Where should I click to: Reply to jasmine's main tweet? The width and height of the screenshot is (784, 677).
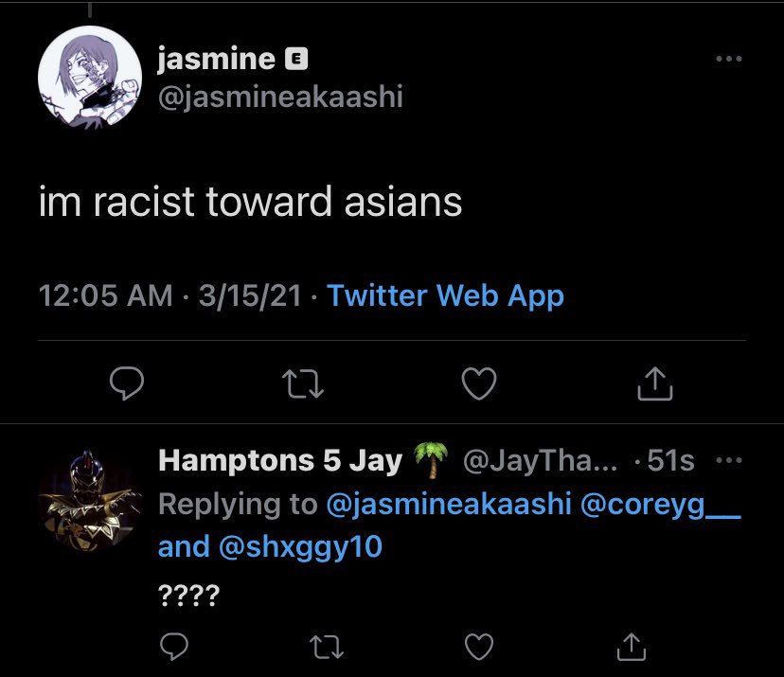127,383
